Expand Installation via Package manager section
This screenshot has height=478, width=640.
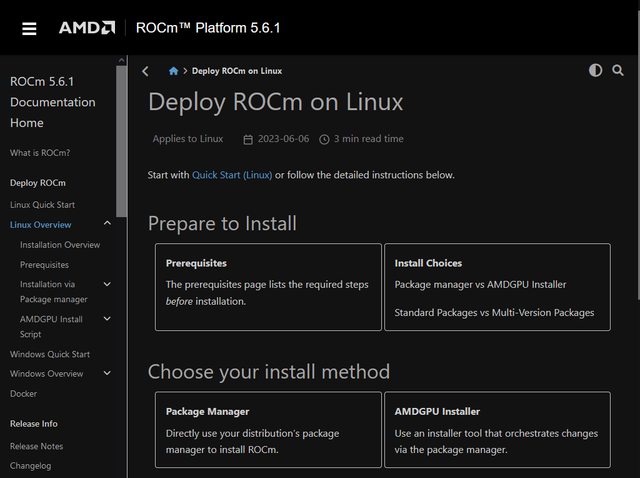[107, 285]
